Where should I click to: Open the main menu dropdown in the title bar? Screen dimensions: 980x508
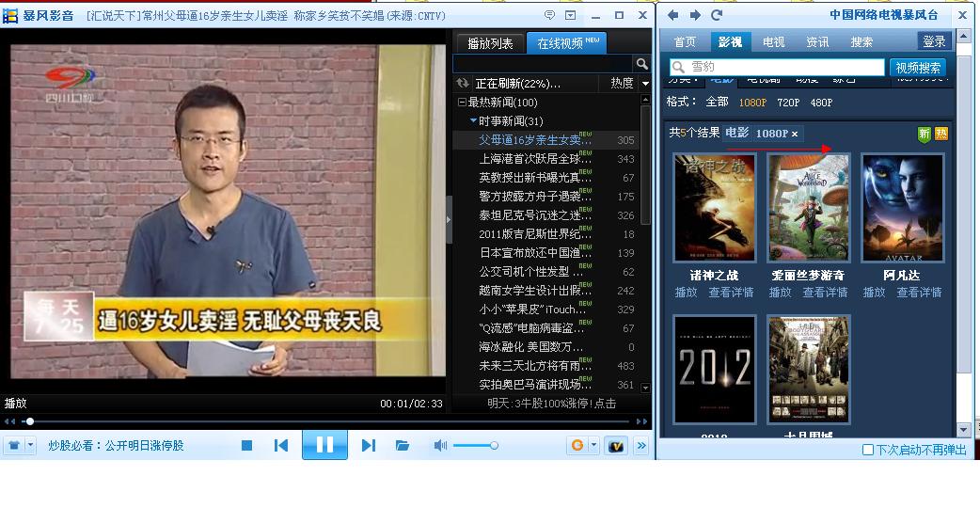pos(571,15)
